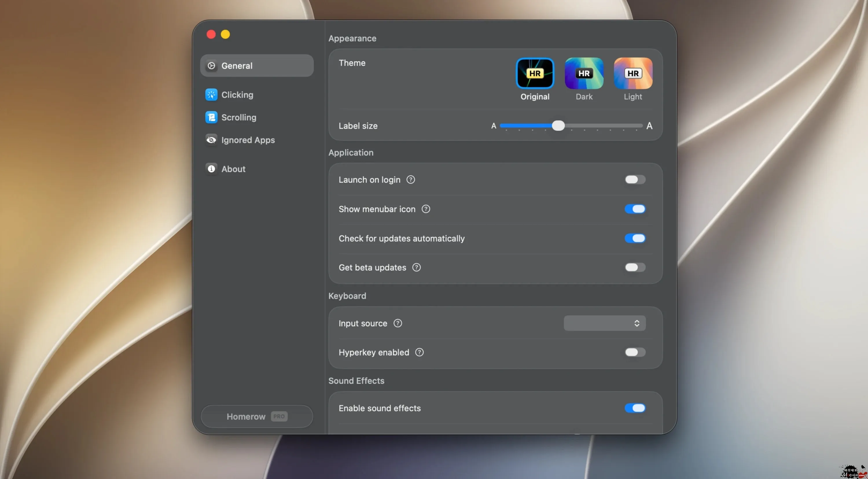Open help for Launch on login
The width and height of the screenshot is (868, 479).
tap(410, 180)
